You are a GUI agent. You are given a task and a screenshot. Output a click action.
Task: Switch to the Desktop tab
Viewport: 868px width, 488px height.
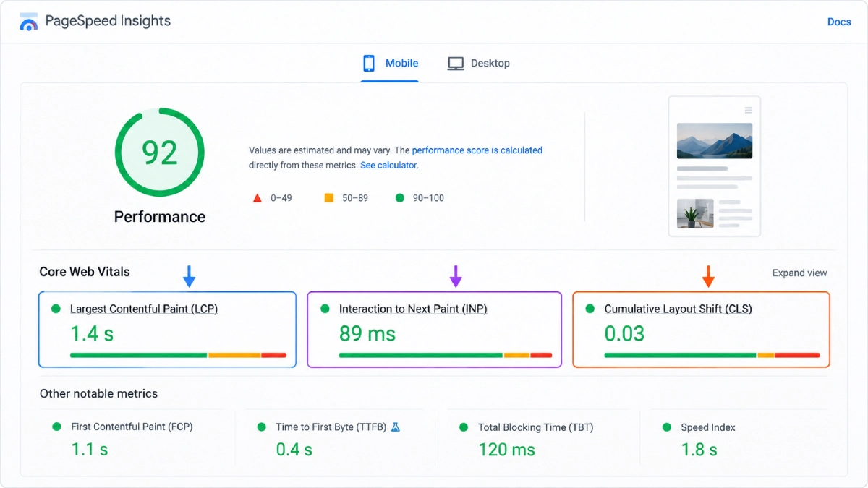(478, 64)
